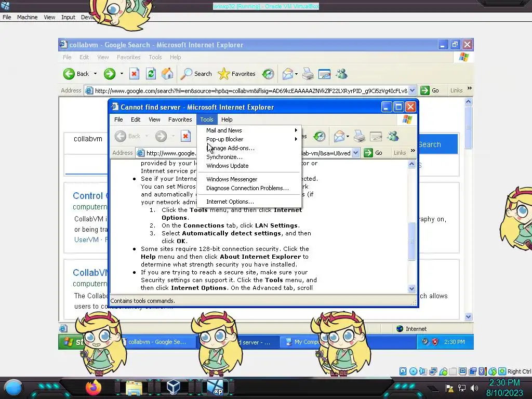The height and width of the screenshot is (399, 532).
Task: Click red Stop icon in Google Search window
Action: point(134,74)
